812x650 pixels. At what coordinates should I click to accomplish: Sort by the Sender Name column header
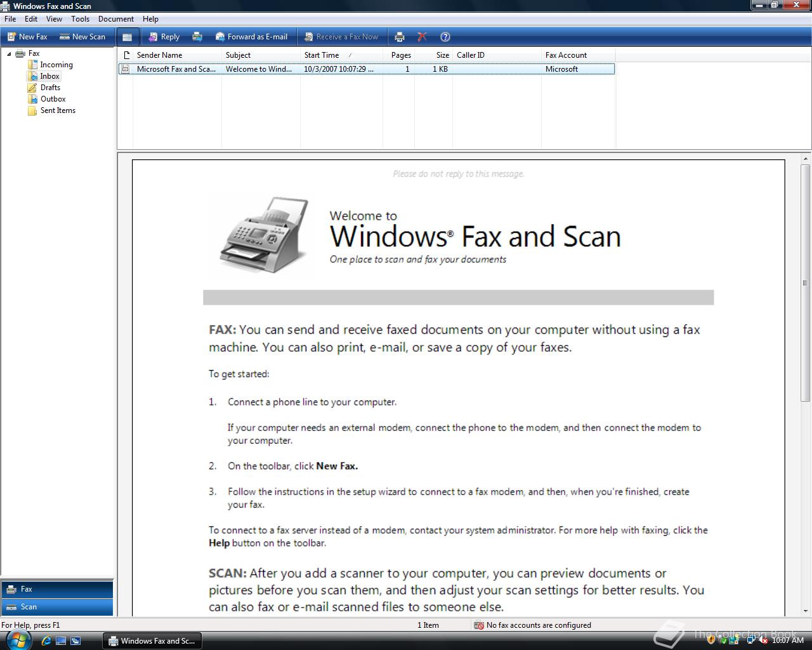coord(177,55)
